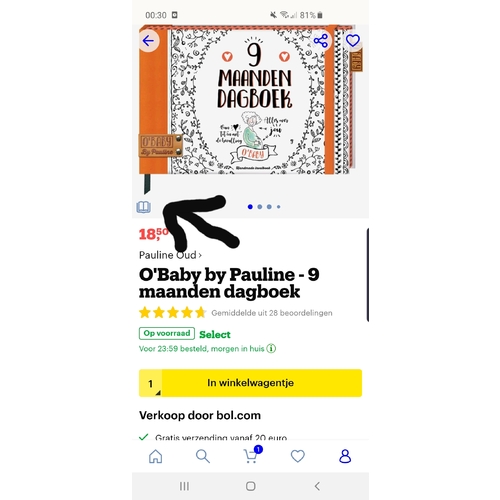Tap Android home navigation button

click(x=251, y=486)
